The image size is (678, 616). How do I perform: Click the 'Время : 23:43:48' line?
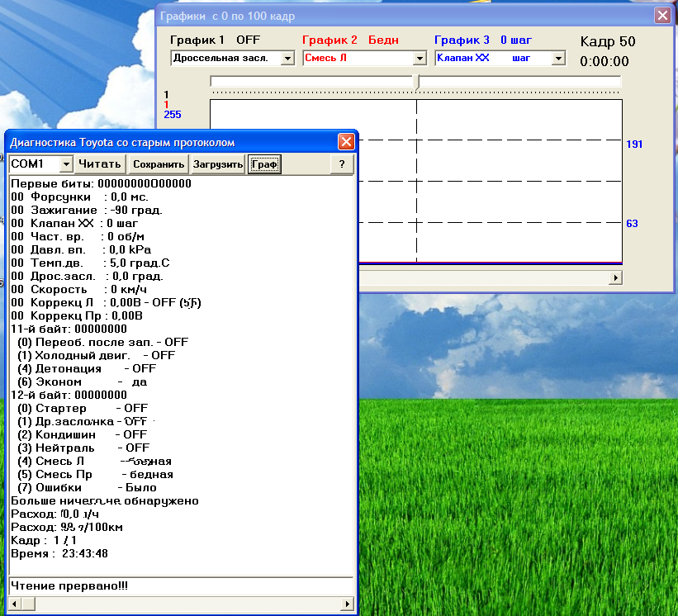59,554
